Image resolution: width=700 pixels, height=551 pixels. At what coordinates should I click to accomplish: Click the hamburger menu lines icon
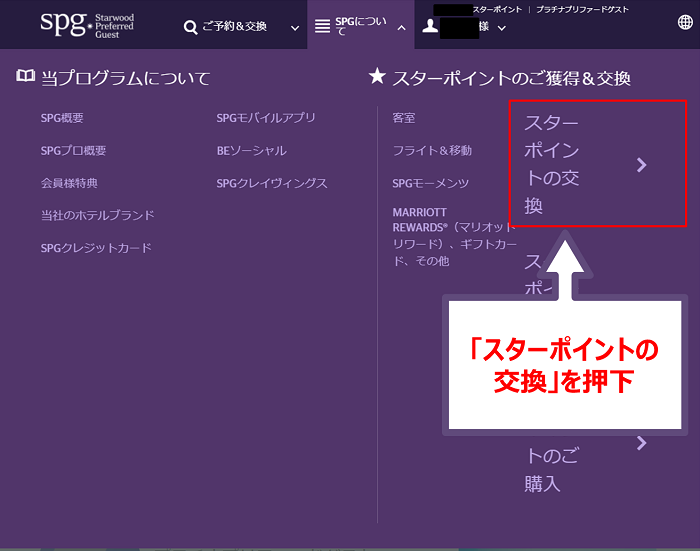tap(322, 26)
